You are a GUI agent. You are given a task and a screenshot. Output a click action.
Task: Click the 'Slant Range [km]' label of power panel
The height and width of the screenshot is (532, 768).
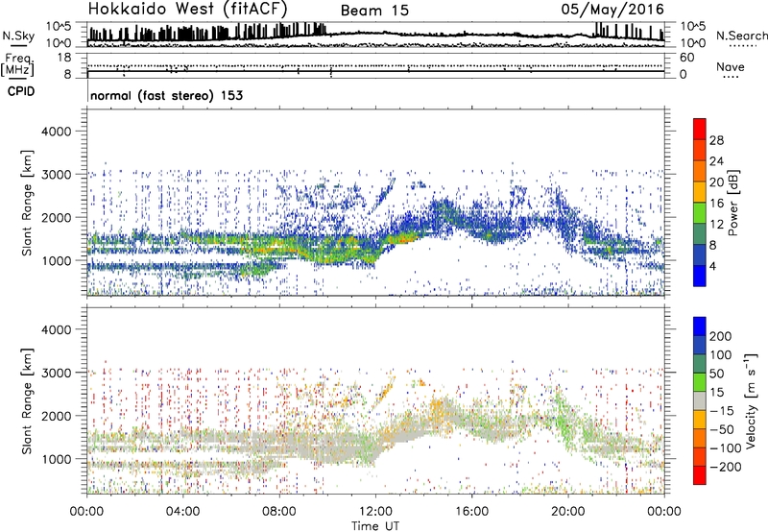27,203
